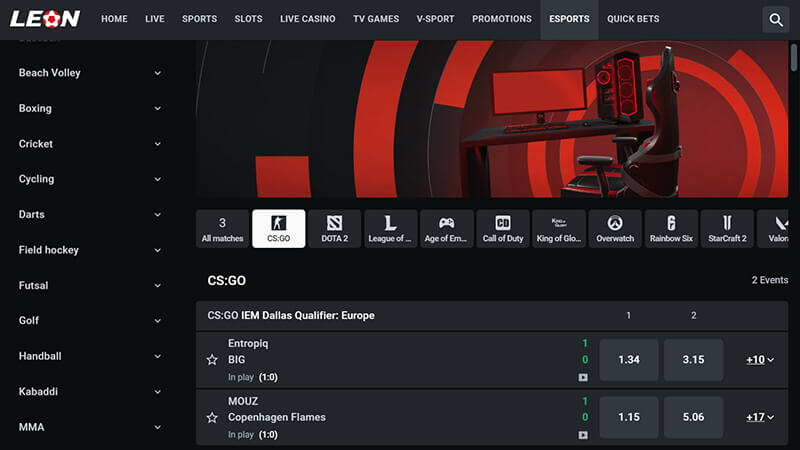Open the TV GAMES menu item

376,19
